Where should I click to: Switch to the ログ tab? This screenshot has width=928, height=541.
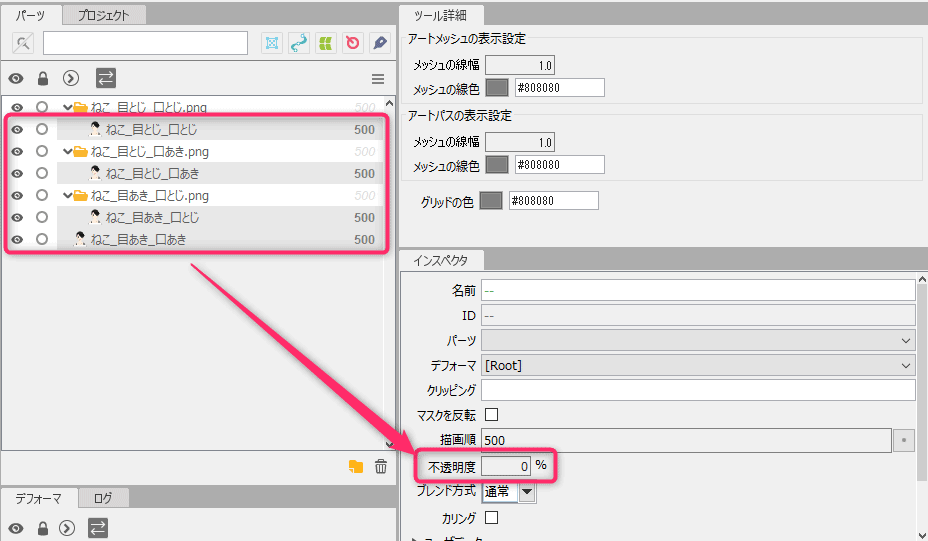coord(103,498)
